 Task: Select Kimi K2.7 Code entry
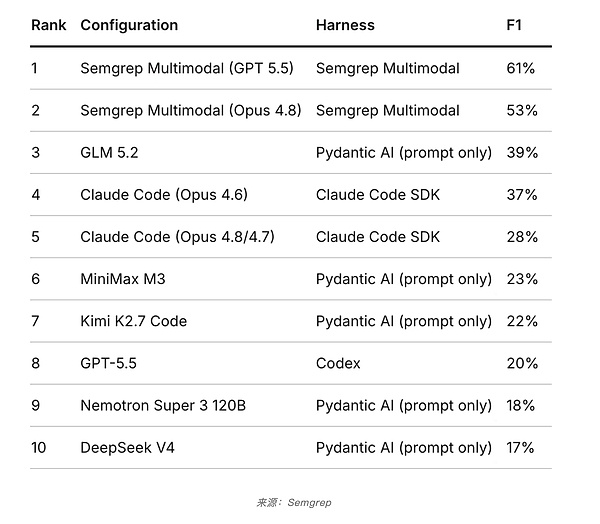pos(134,321)
